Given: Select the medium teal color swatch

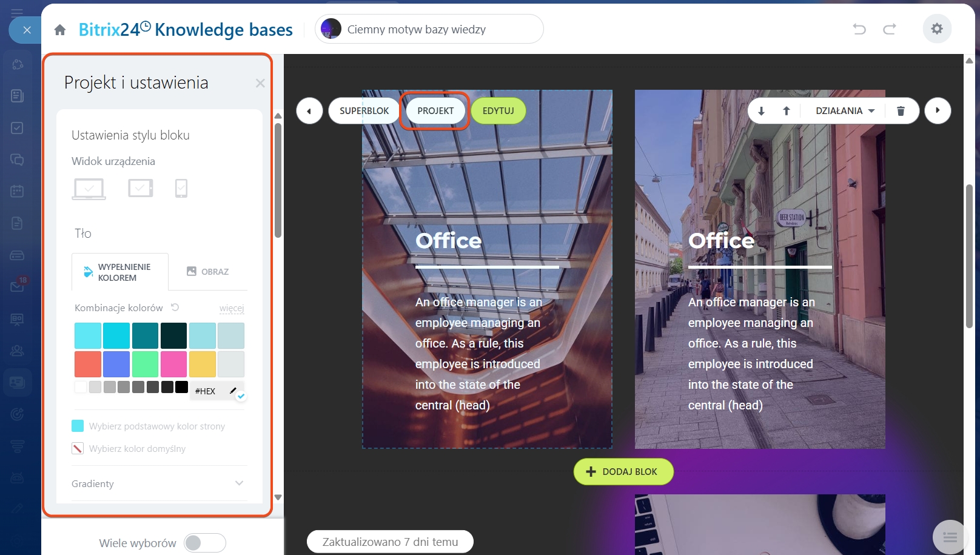Looking at the screenshot, I should coord(145,336).
